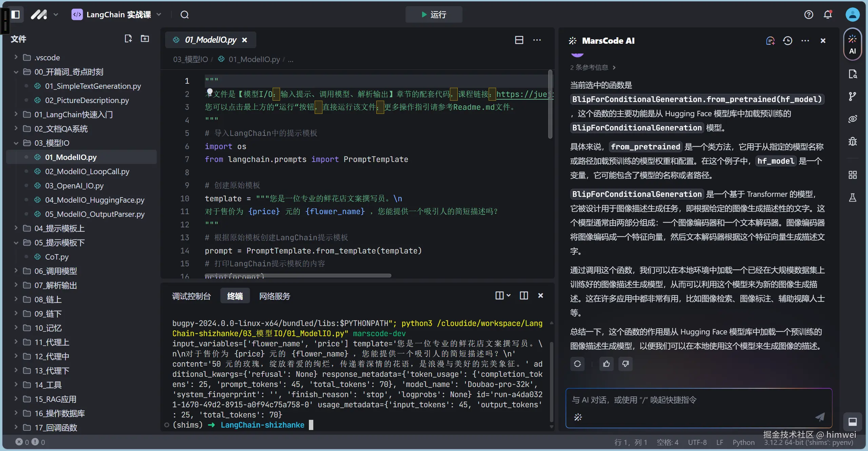
Task: Open the source control icon in right sidebar
Action: point(853,96)
